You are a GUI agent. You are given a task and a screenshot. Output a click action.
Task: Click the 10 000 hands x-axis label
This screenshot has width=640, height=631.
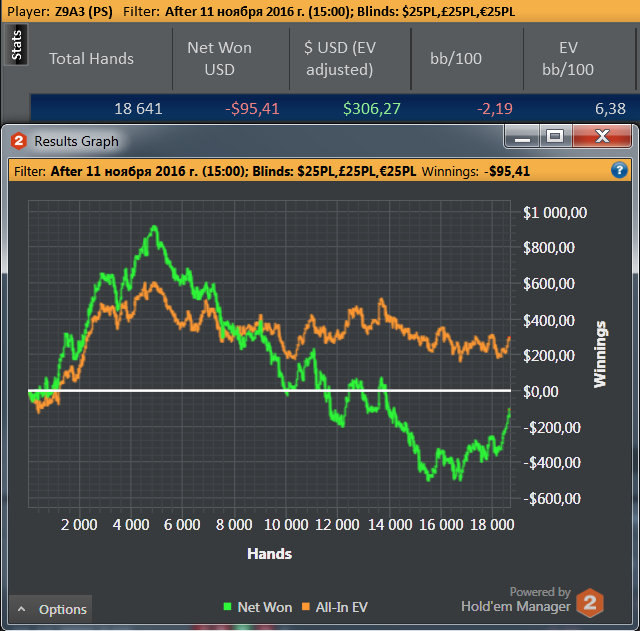(x=286, y=525)
